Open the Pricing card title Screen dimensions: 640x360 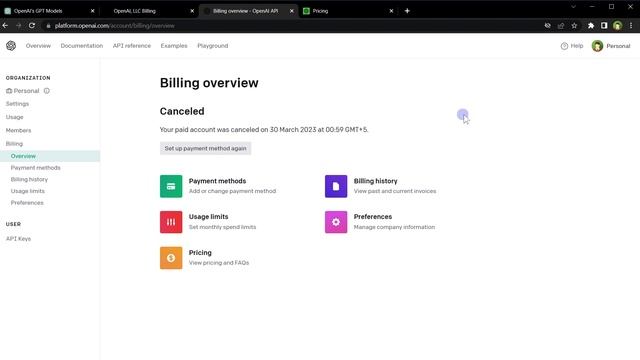(x=200, y=253)
